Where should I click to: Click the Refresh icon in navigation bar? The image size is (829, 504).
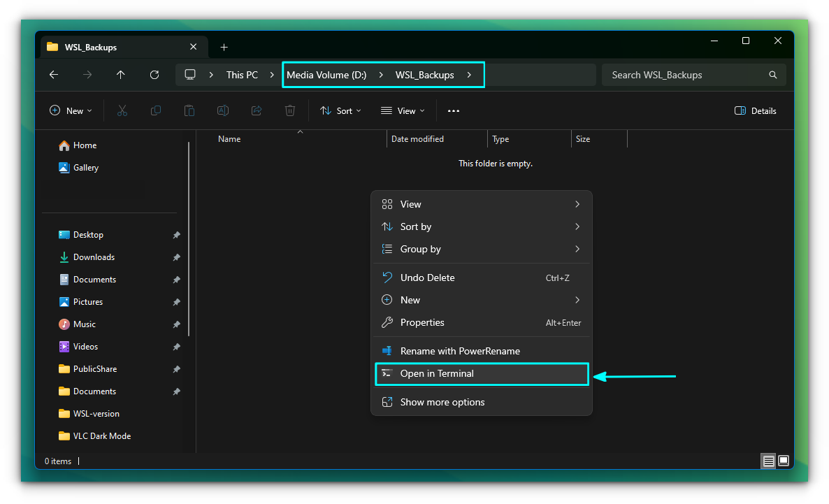[x=154, y=75]
